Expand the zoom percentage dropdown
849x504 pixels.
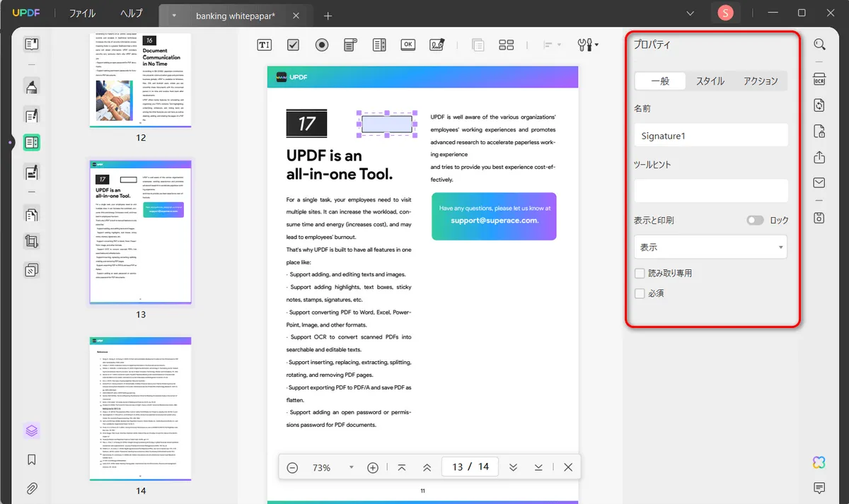pyautogui.click(x=352, y=467)
